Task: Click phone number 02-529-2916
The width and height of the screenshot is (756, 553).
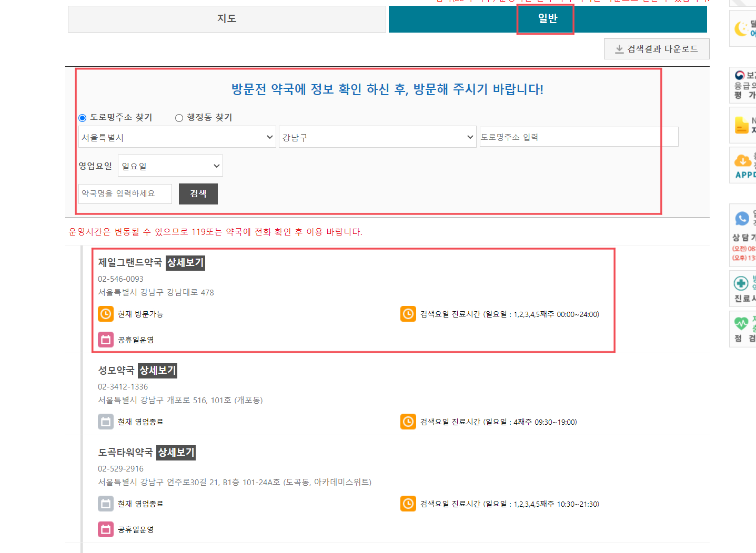Action: 120,469
